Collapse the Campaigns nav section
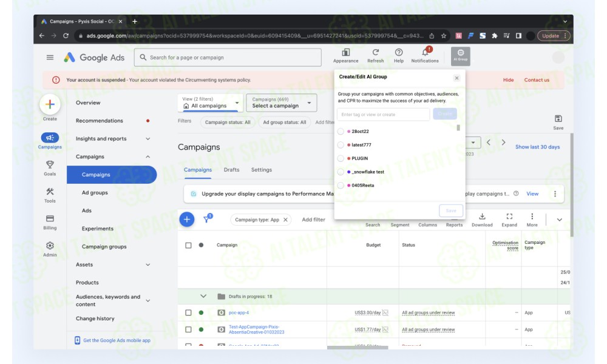 click(x=148, y=157)
